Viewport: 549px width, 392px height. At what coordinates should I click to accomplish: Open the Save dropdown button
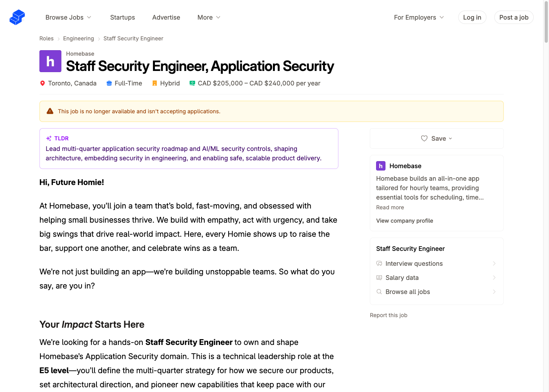436,138
